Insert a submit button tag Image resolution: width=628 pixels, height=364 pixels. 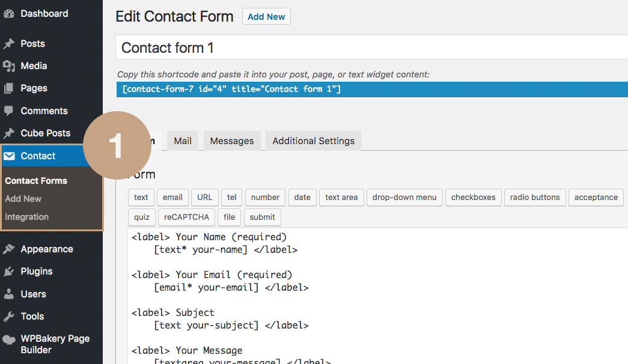pos(263,217)
